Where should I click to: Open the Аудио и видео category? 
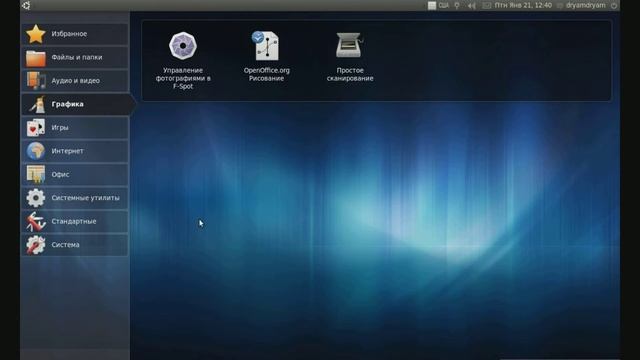[75, 81]
